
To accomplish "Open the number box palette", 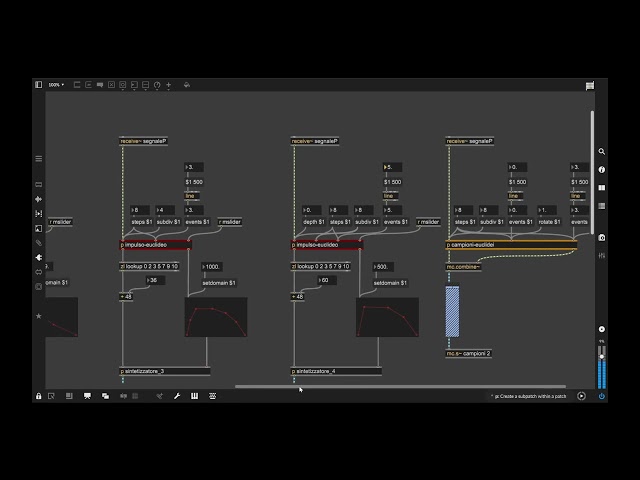I will point(134,85).
